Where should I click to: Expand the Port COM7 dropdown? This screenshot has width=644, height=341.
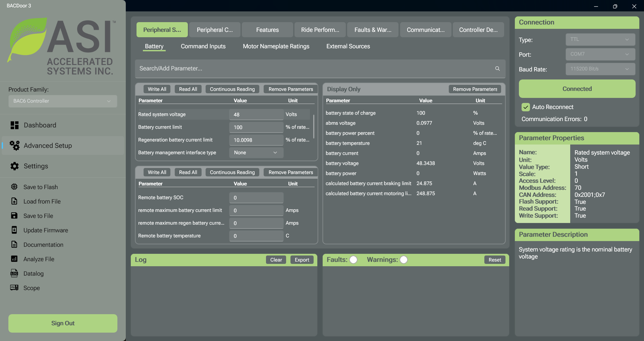600,54
